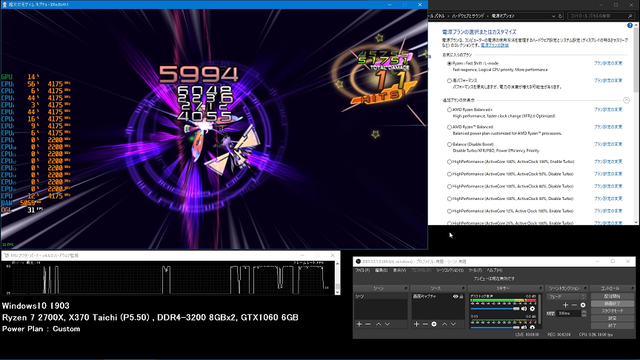This screenshot has width=640, height=360.
Task: Add a new scene in OBS
Action: (359, 324)
